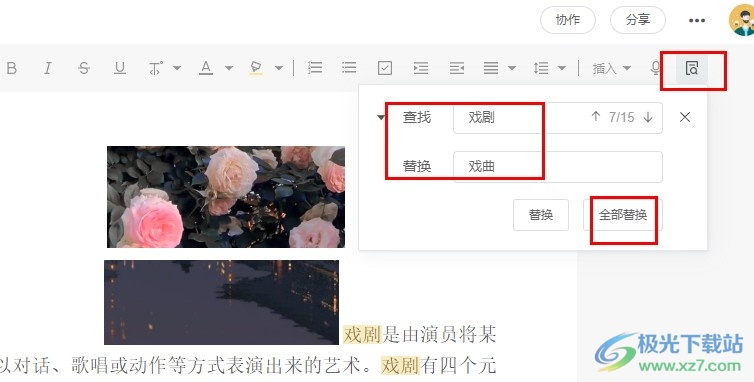
Task: Toggle italic formatting
Action: click(x=48, y=68)
